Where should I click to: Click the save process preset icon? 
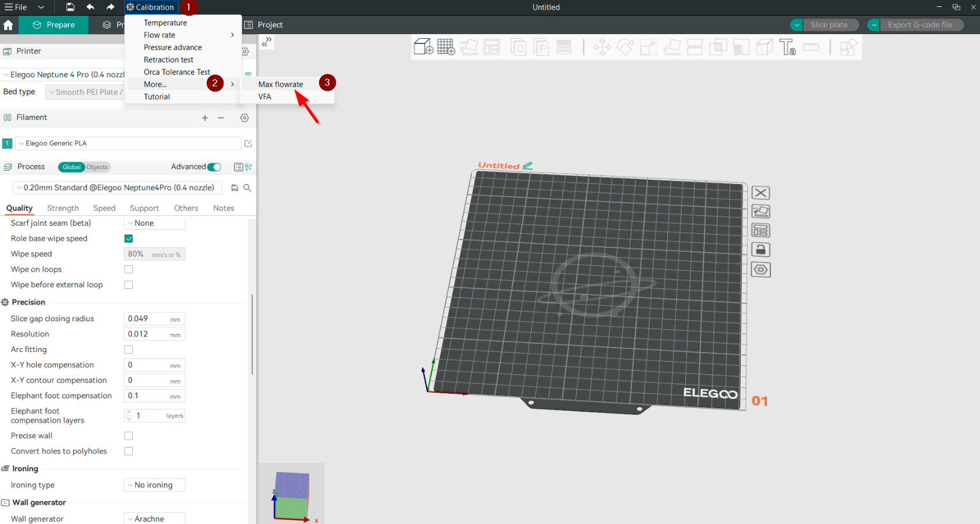point(235,188)
